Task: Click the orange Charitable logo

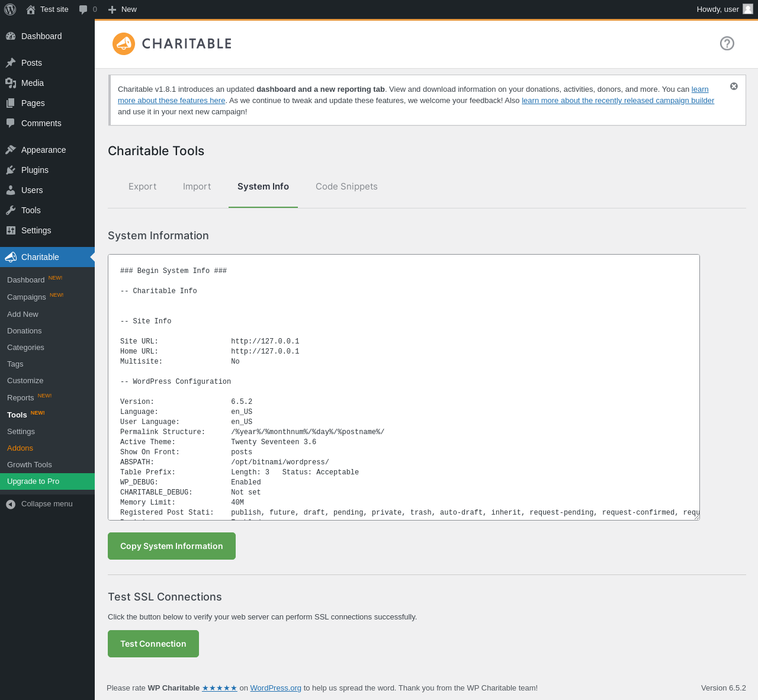Action: click(x=124, y=44)
